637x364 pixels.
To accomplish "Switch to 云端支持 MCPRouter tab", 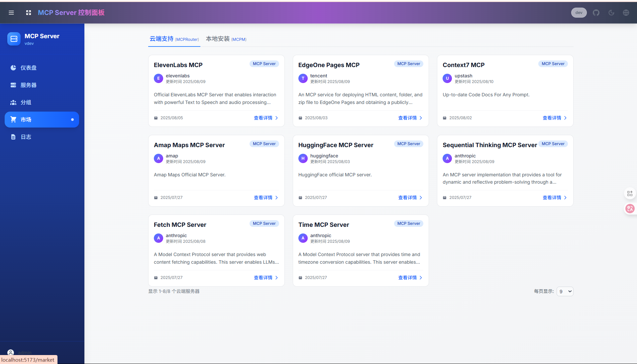I will [x=174, y=39].
